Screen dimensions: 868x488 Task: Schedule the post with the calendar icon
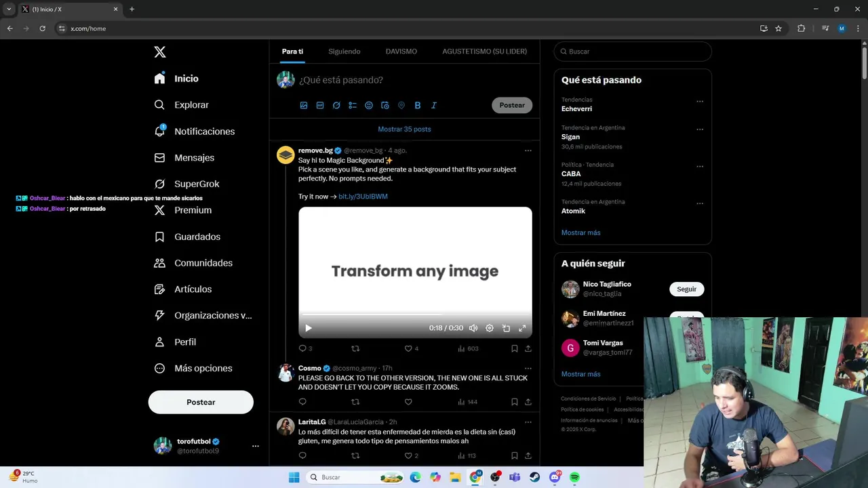[x=385, y=105]
